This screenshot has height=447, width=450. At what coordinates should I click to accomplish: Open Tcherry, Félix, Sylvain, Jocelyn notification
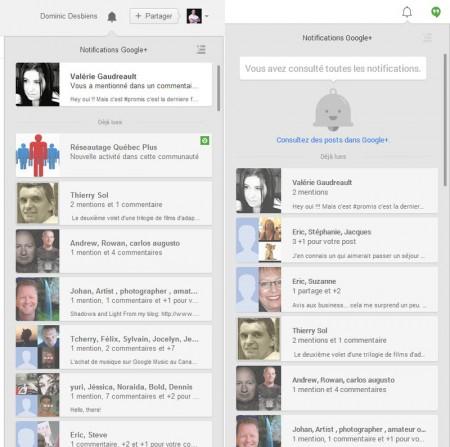pos(114,347)
